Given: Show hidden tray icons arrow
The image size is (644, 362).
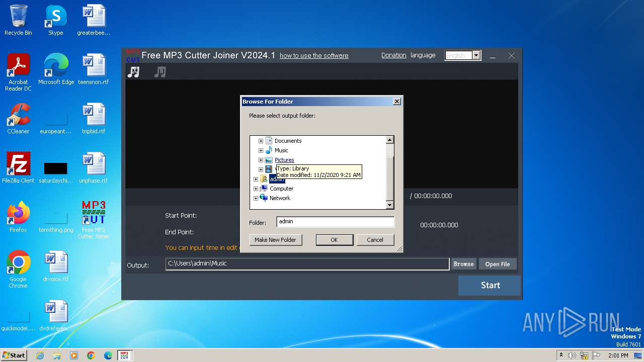Looking at the screenshot, I should pyautogui.click(x=561, y=355).
